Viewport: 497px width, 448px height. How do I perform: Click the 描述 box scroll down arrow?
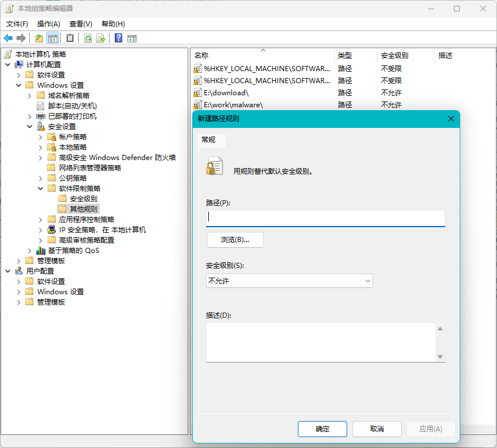440,356
